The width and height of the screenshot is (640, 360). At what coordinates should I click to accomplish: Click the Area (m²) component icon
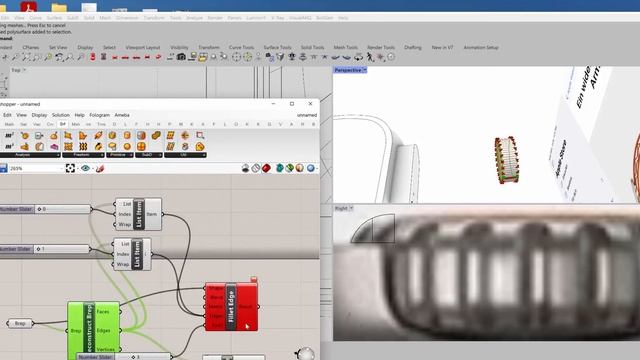(9, 136)
